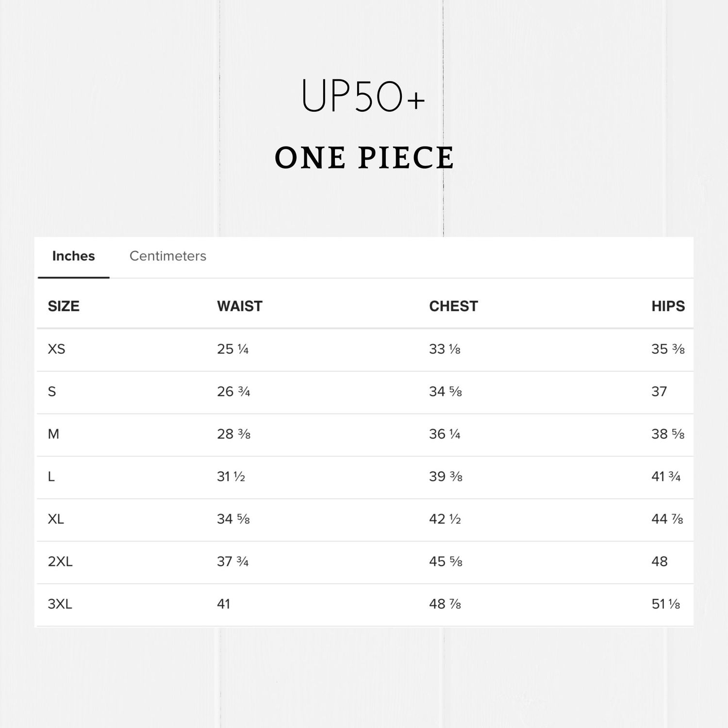The image size is (728, 728).
Task: Click the ONE PIECE title text
Action: (x=364, y=158)
